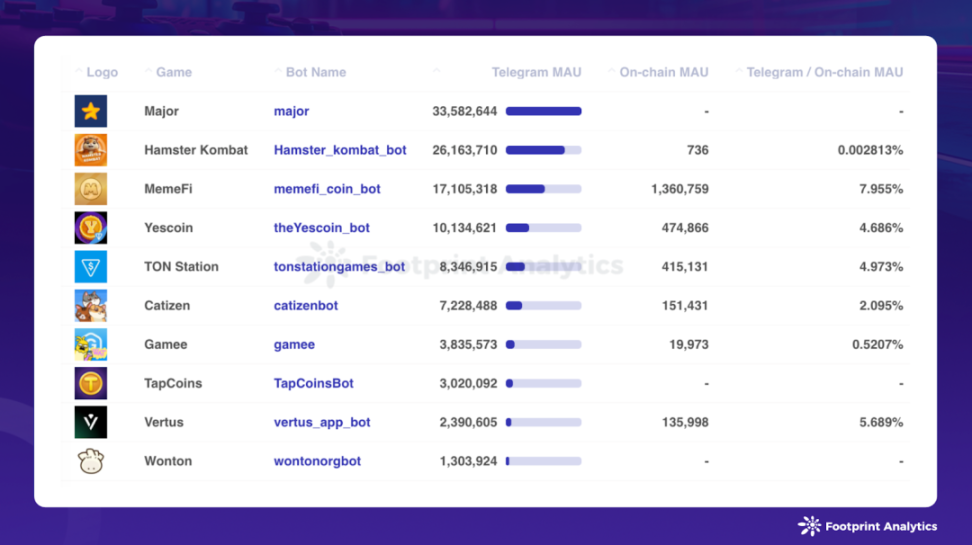Click the Yescoin logo icon
The image size is (972, 545).
(x=91, y=228)
